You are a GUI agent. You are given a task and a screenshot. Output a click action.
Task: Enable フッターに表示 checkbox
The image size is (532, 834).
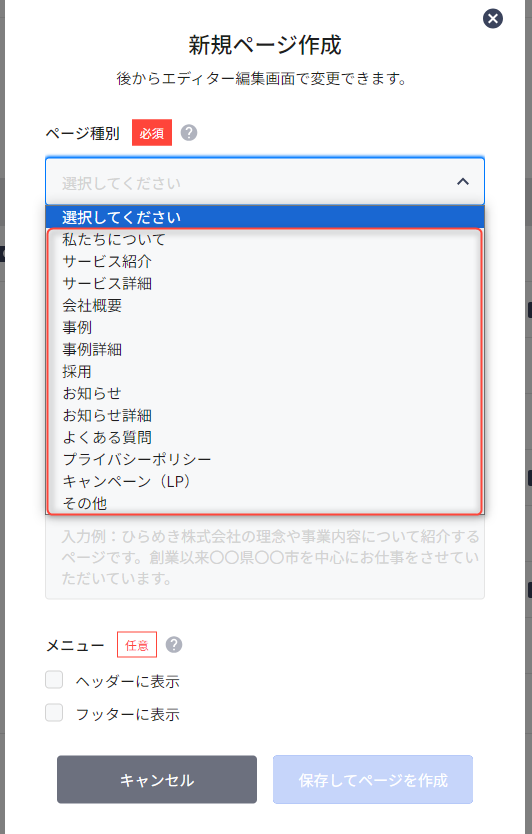pyautogui.click(x=54, y=713)
